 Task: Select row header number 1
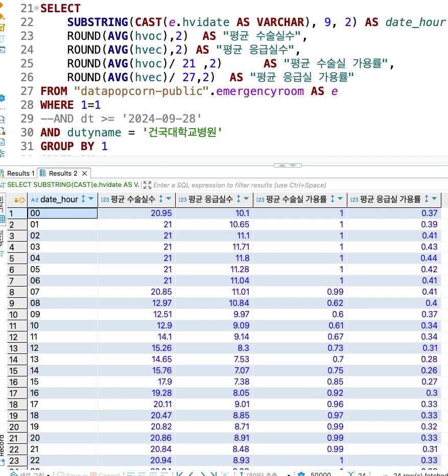[17, 213]
